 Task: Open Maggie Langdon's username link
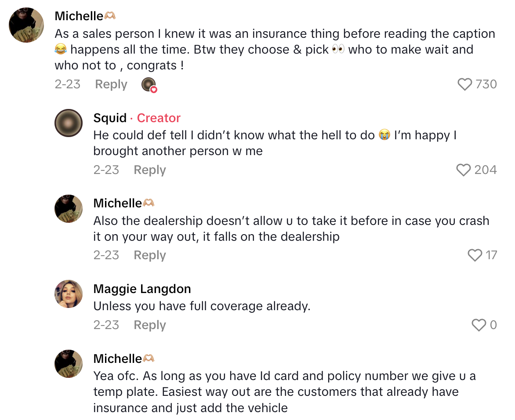tap(142, 289)
